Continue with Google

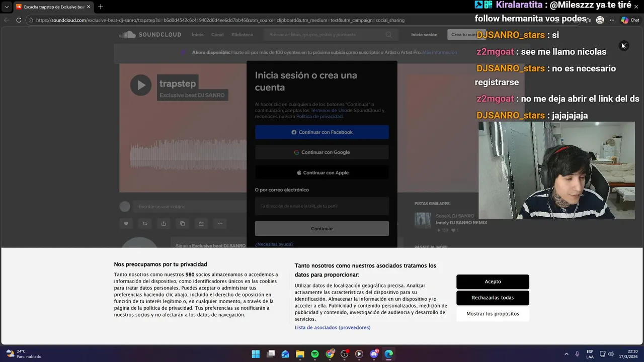[x=322, y=152]
